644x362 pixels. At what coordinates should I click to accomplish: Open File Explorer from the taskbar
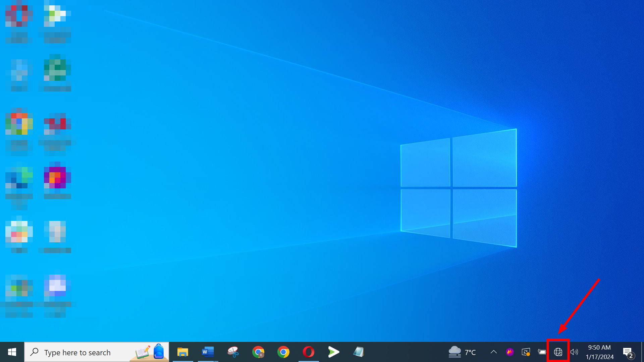click(x=183, y=352)
